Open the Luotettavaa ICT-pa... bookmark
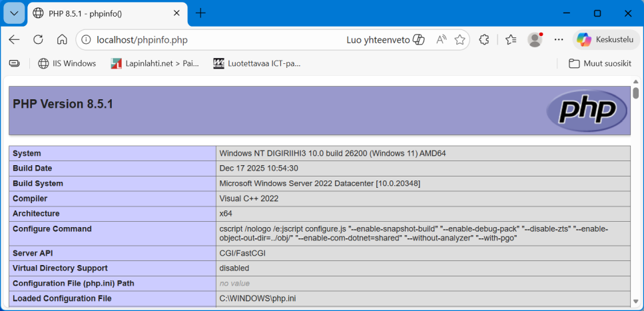The width and height of the screenshot is (644, 311). point(257,63)
